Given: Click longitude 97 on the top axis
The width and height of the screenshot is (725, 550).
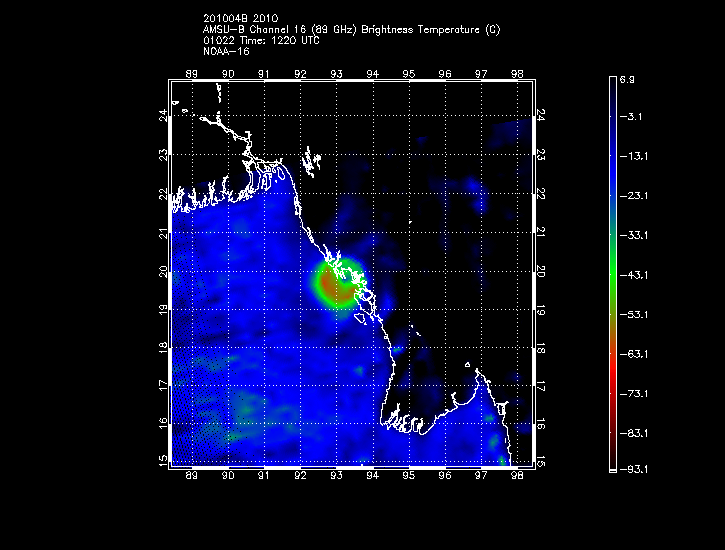Looking at the screenshot, I should pyautogui.click(x=481, y=74).
